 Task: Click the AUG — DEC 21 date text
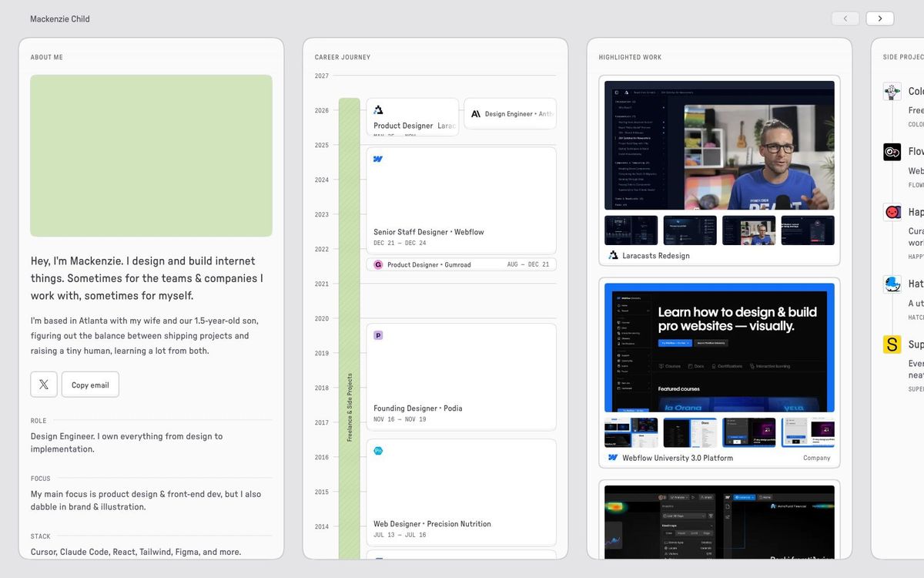[x=528, y=264]
